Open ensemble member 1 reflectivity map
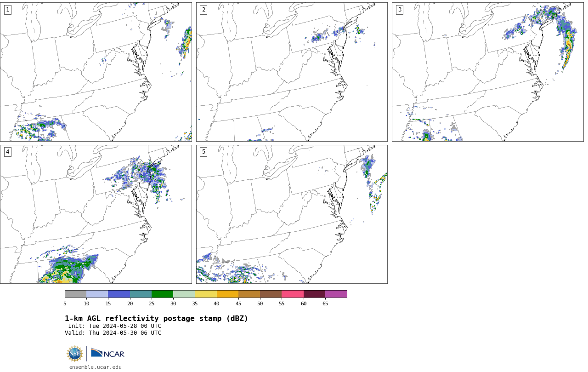588x372 pixels. coord(96,72)
